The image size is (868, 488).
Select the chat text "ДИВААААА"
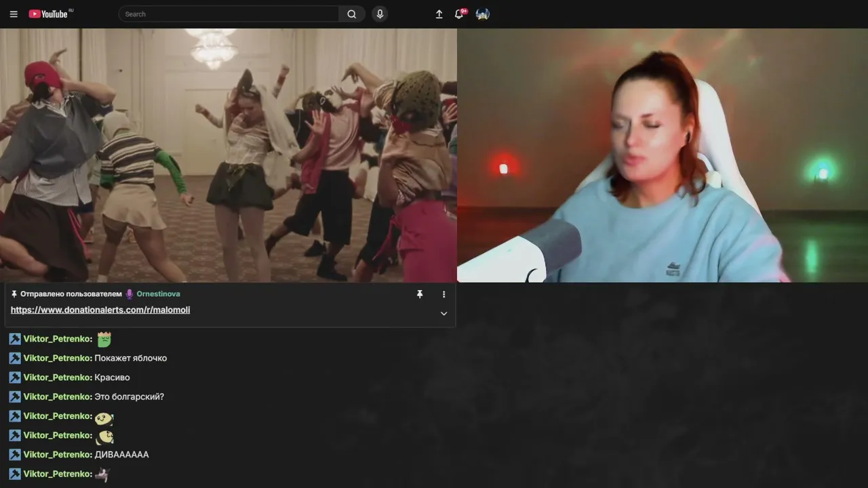click(x=122, y=455)
